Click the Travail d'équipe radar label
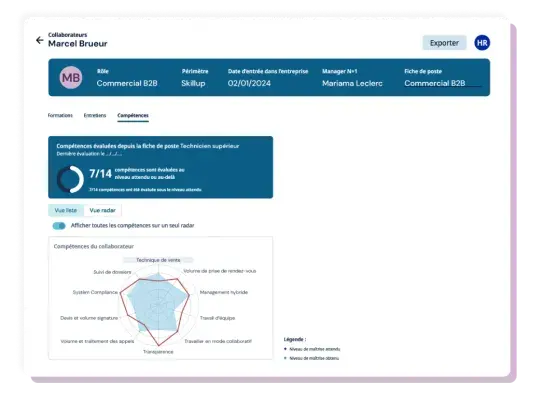The width and height of the screenshot is (541, 400). tap(217, 318)
